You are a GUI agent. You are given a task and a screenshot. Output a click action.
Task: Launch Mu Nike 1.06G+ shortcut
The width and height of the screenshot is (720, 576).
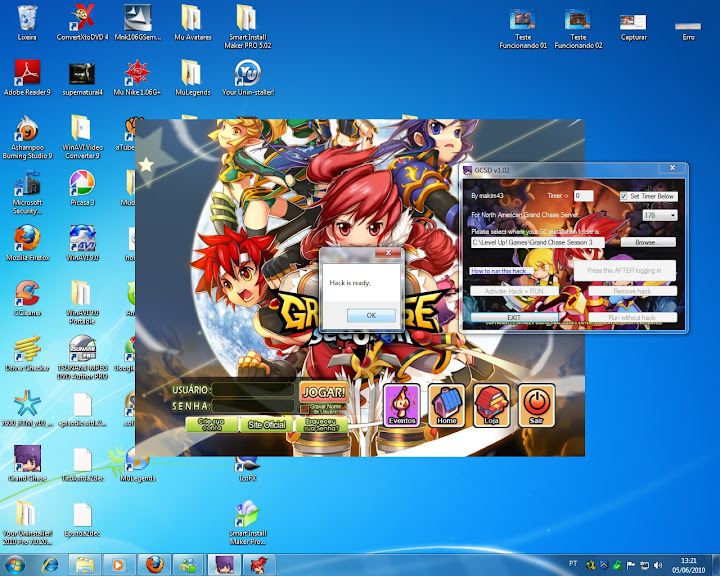(x=137, y=78)
